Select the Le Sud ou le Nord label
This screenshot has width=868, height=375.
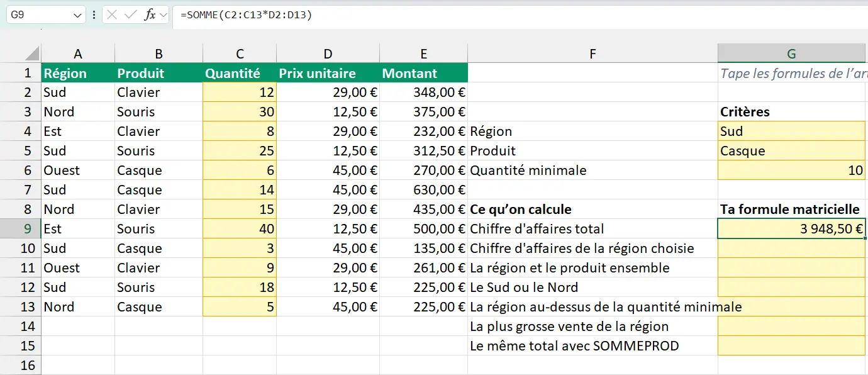(x=593, y=288)
